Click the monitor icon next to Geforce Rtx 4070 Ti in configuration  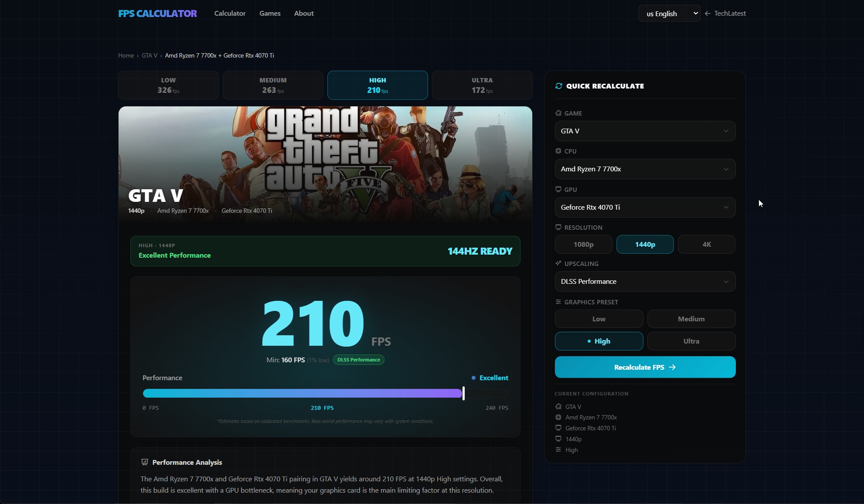[558, 428]
